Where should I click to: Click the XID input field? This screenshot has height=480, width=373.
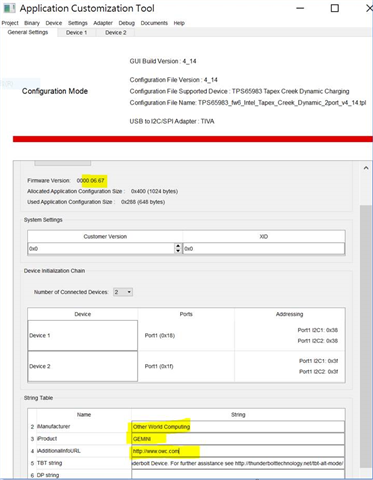point(264,248)
